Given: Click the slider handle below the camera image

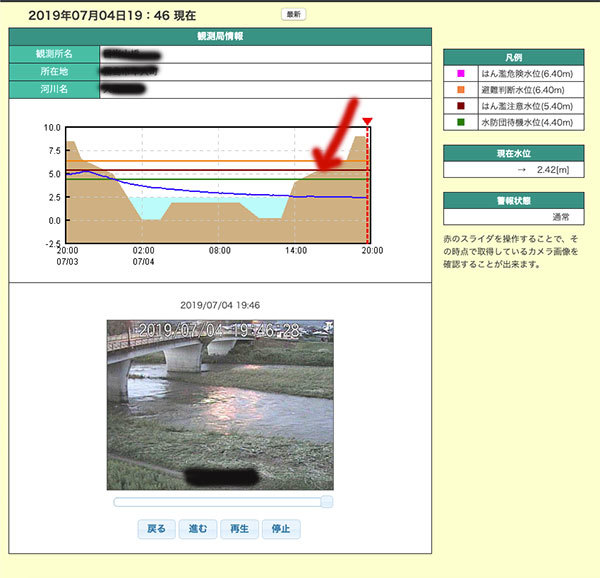Looking at the screenshot, I should tap(327, 501).
